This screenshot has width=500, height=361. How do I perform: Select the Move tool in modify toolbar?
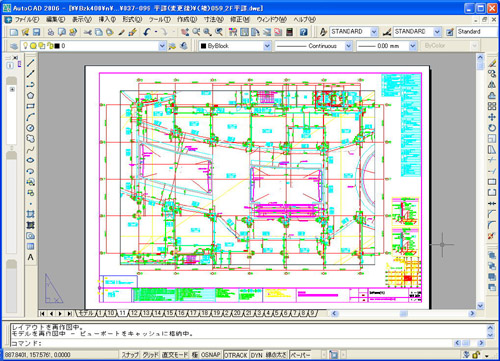tap(492, 117)
